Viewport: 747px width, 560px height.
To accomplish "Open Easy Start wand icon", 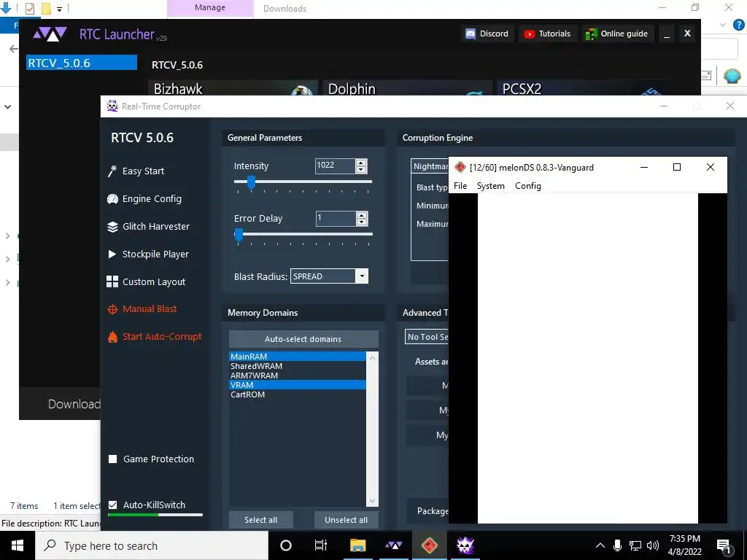I will [112, 171].
